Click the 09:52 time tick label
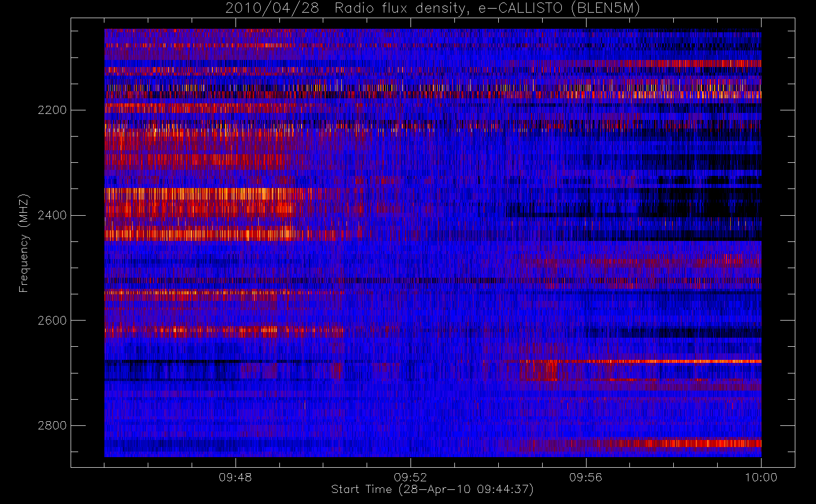This screenshot has height=504, width=816. 411,477
